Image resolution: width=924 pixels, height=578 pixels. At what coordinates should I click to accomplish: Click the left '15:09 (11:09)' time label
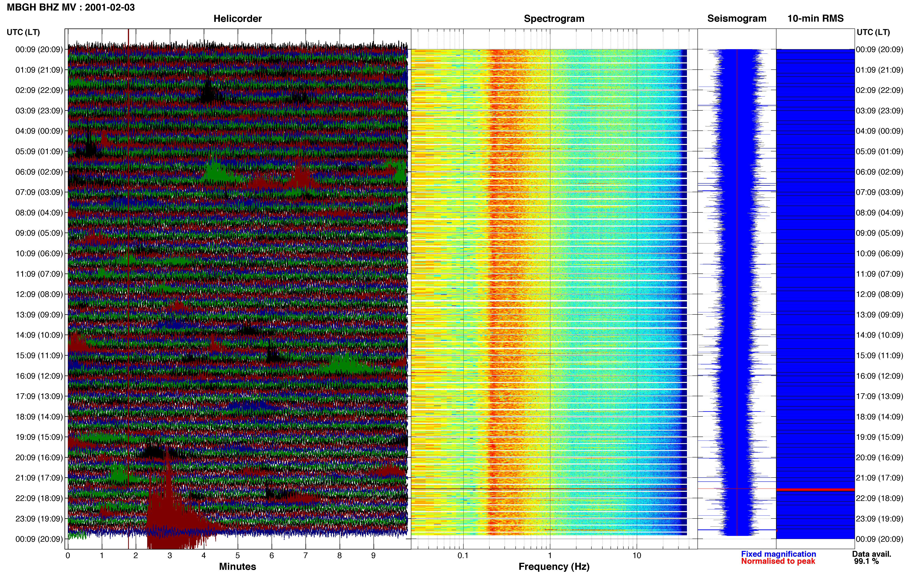coord(39,355)
